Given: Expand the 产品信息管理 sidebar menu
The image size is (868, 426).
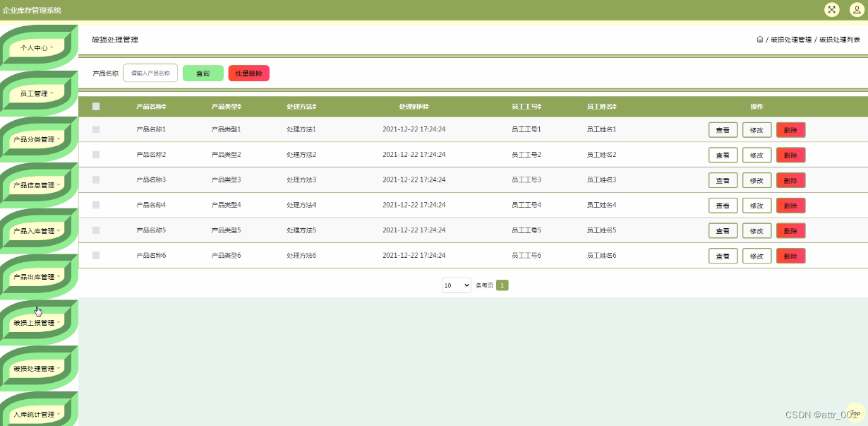Looking at the screenshot, I should (38, 185).
